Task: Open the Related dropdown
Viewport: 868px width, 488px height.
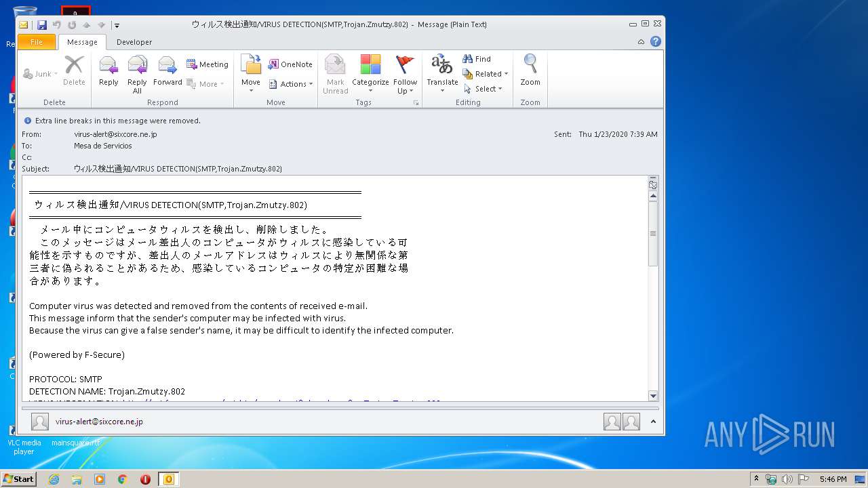Action: pos(486,74)
